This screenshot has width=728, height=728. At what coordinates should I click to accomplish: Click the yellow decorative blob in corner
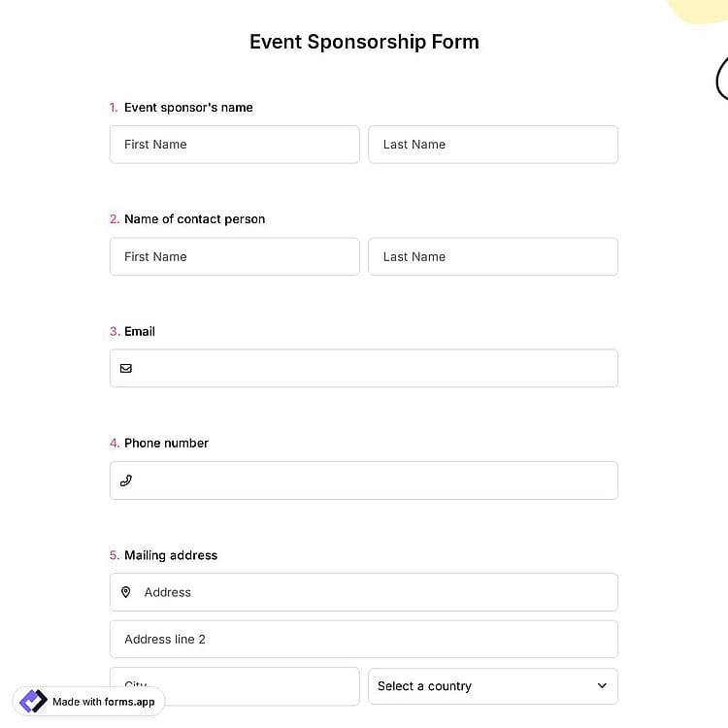tap(698, 11)
